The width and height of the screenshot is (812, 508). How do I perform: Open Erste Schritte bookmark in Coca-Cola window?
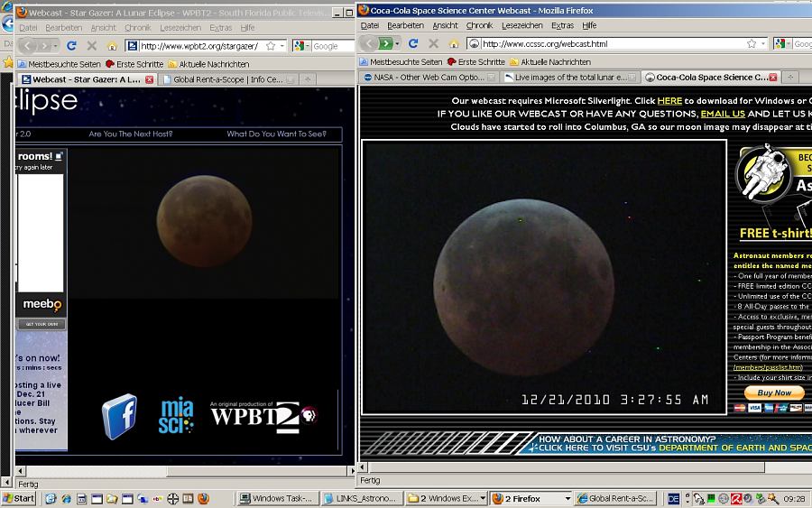coord(475,61)
